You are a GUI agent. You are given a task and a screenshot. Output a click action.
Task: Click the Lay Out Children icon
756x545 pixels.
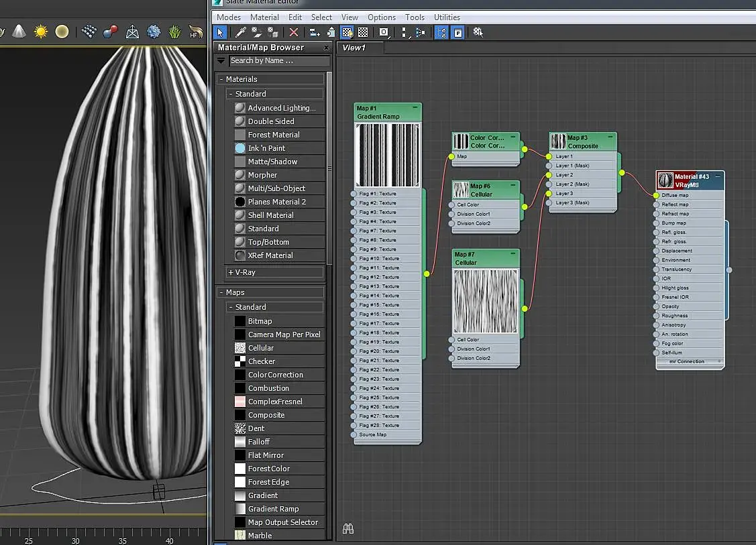[x=420, y=32]
